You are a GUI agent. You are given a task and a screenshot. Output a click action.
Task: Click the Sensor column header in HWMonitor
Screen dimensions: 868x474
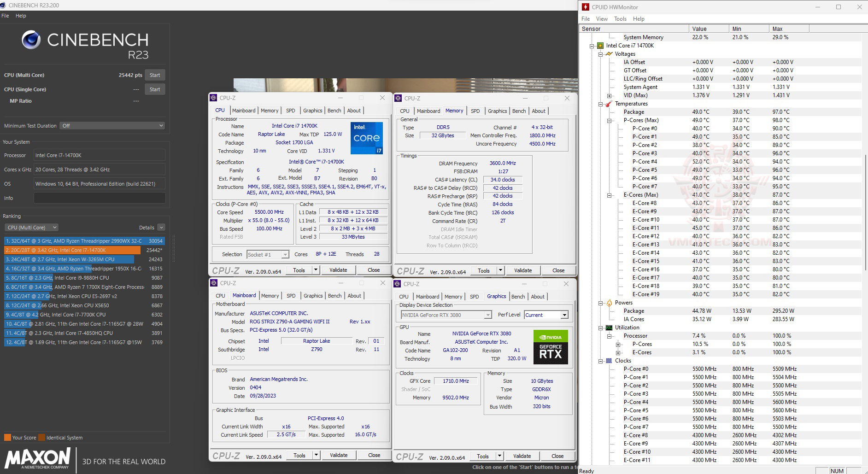pos(634,29)
